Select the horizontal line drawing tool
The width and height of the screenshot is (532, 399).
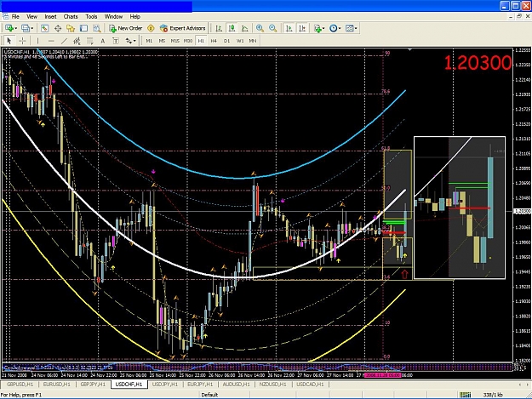coord(51,41)
